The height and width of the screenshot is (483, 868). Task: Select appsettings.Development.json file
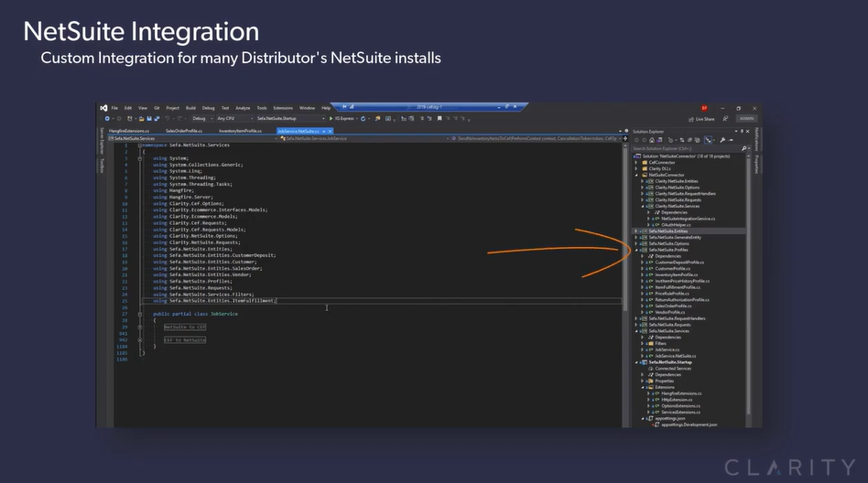[689, 424]
